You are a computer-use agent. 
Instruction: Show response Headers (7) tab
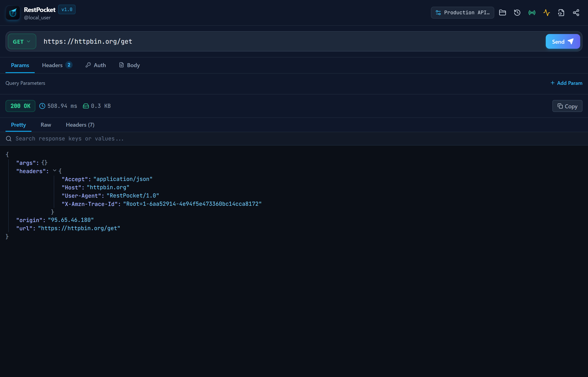click(x=80, y=125)
